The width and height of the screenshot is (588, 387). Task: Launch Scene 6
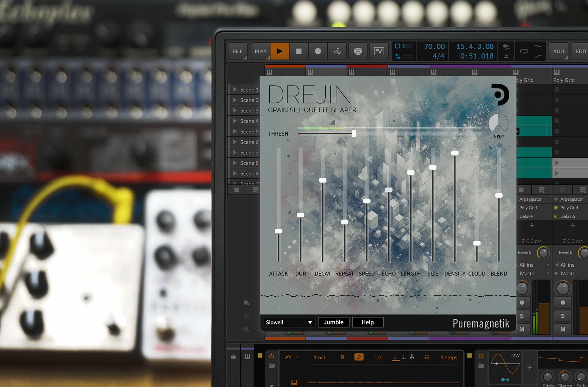click(x=235, y=142)
